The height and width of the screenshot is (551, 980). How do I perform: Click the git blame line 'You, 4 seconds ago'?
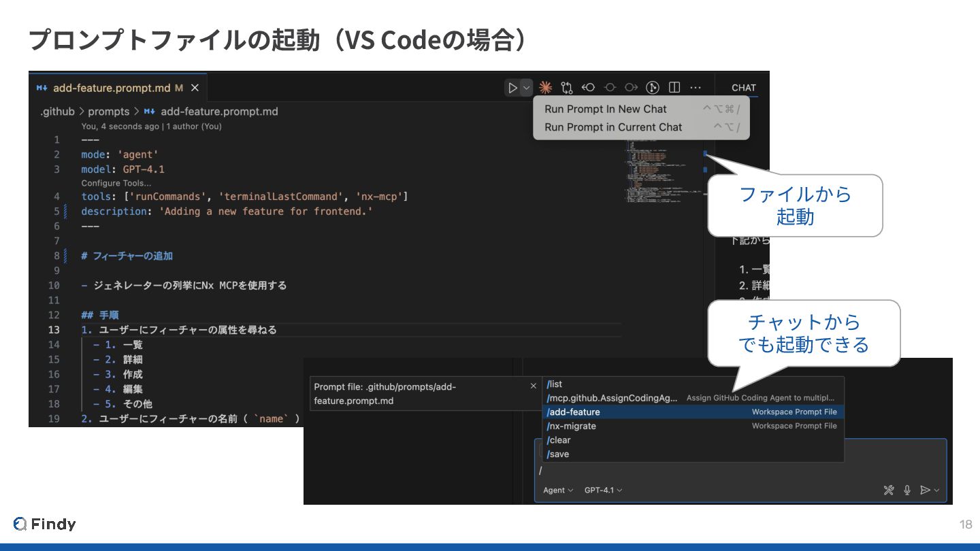click(151, 127)
